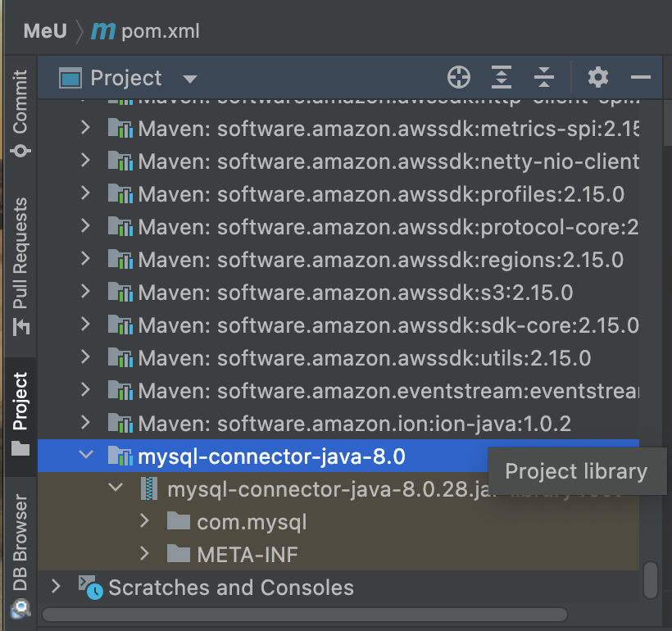Open the Project view dropdown arrow
This screenshot has height=631, width=672.
coord(190,79)
